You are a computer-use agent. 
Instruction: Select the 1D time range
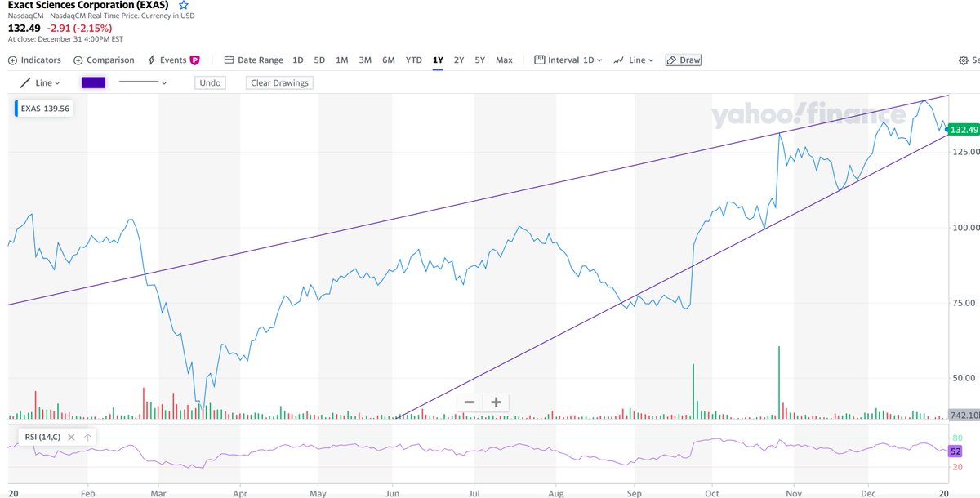click(x=298, y=60)
